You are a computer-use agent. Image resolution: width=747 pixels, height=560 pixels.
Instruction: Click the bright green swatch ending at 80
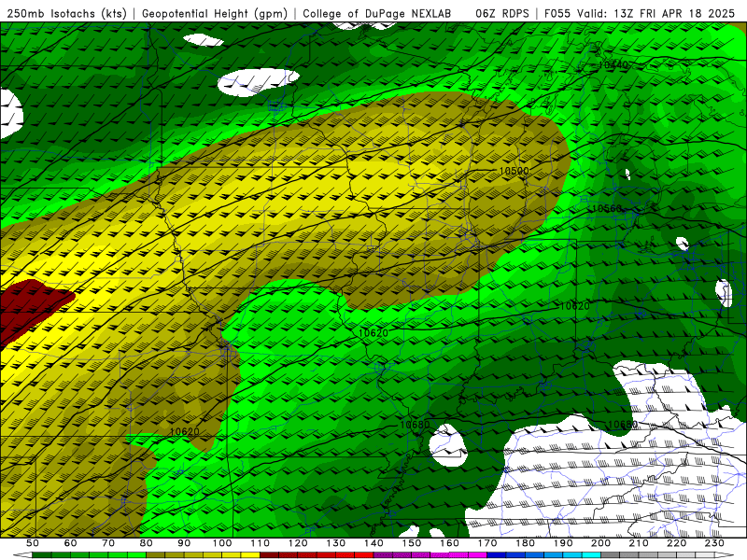pyautogui.click(x=136, y=555)
